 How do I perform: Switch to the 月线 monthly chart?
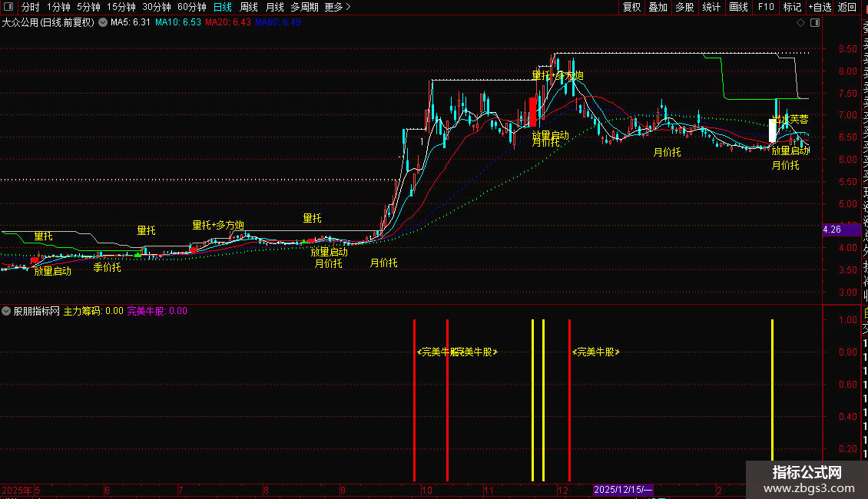tap(274, 7)
